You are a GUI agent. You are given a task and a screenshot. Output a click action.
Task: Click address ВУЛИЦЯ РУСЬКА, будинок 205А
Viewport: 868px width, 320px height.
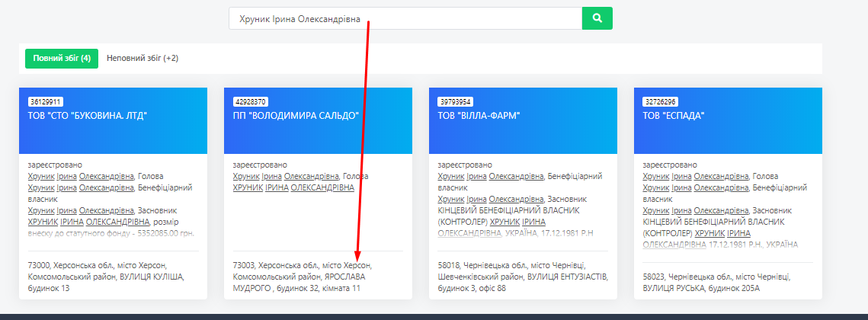point(716,282)
